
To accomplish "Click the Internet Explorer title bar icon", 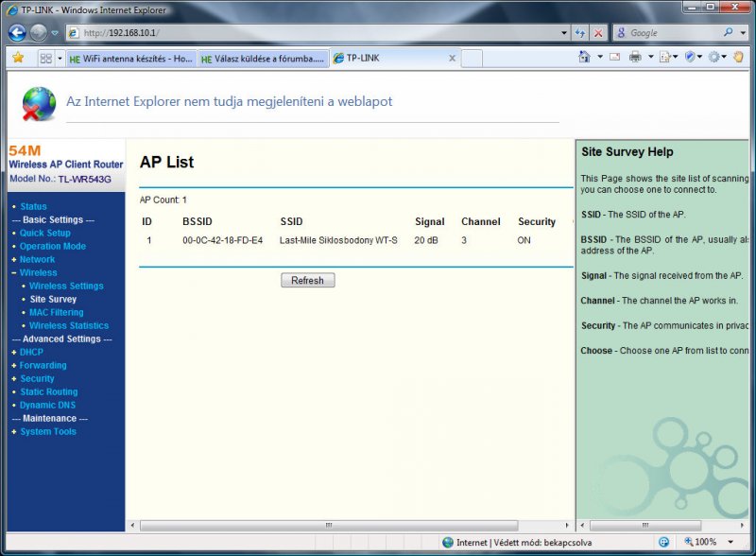I will click(x=12, y=10).
